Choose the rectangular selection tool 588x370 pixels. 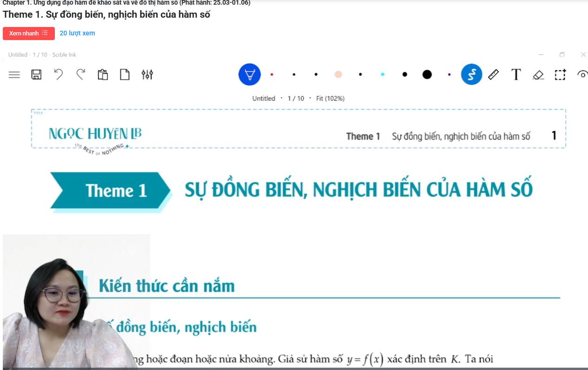pos(560,74)
